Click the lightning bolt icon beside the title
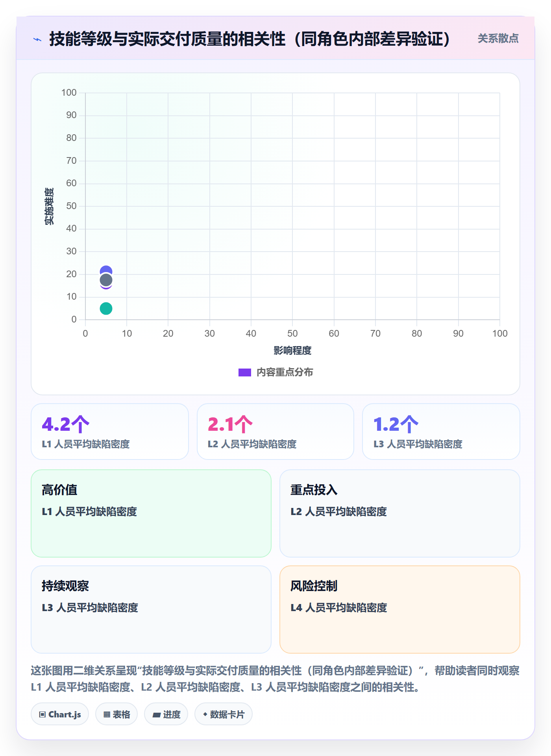 [37, 39]
